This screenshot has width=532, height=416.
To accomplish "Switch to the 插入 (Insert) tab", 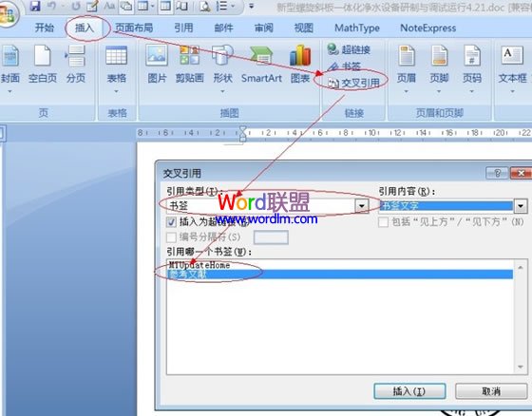I will click(85, 28).
